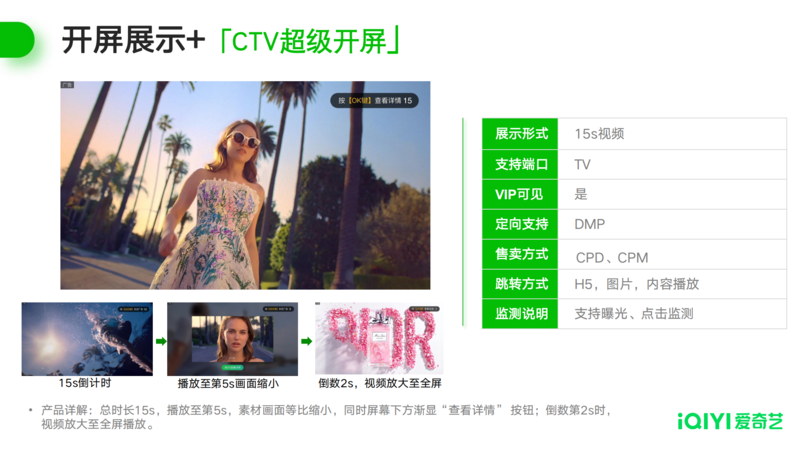Select the 支持端口 green label

pyautogui.click(x=522, y=164)
